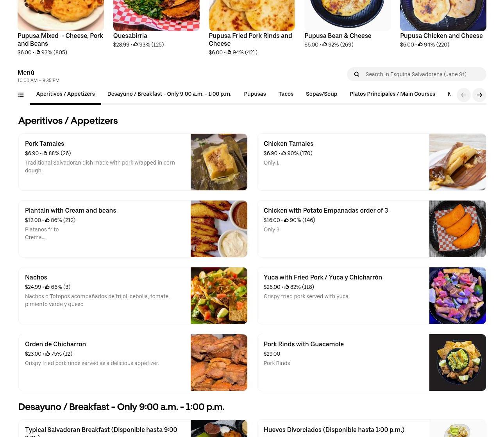Switch to the Pupusas tab
The height and width of the screenshot is (437, 504).
[x=255, y=94]
